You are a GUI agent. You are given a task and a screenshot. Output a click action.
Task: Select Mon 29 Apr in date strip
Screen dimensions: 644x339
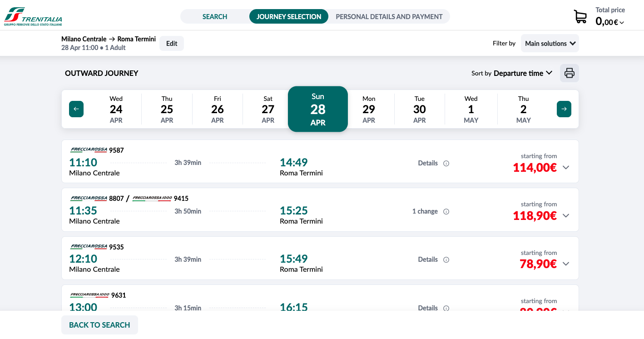pos(369,109)
